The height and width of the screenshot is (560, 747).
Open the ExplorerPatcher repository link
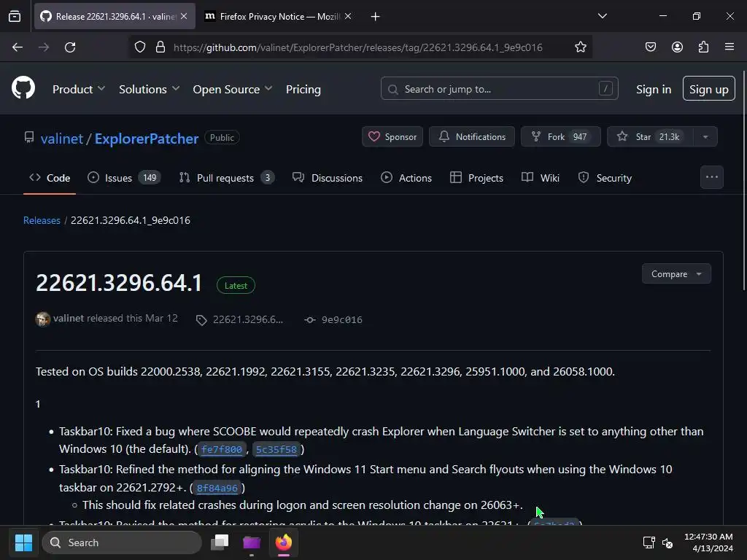point(146,139)
